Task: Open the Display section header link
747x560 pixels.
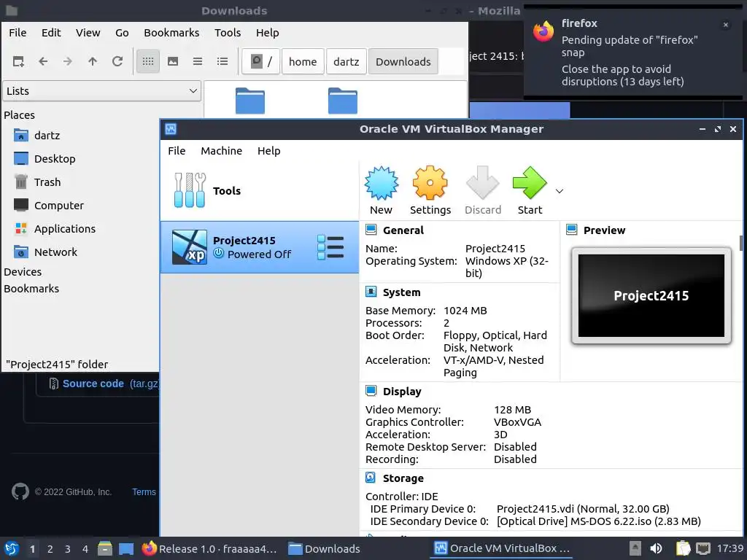Action: tap(402, 392)
